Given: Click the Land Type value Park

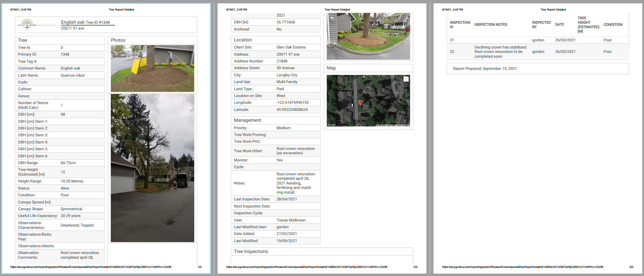Looking at the screenshot, I should pyautogui.click(x=280, y=89).
